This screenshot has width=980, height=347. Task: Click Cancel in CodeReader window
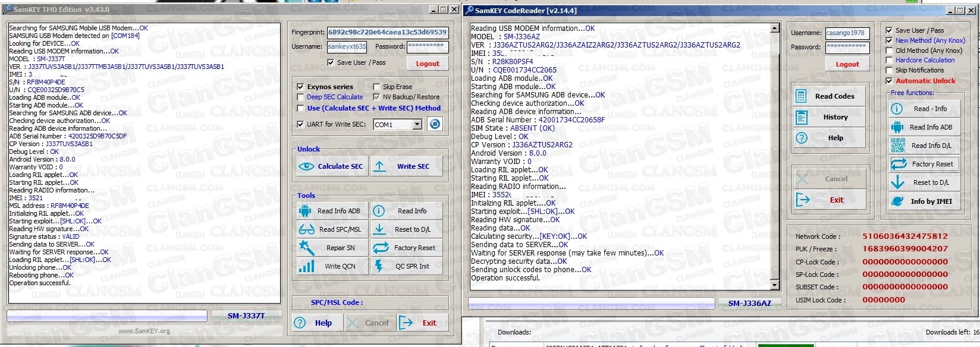coord(830,179)
